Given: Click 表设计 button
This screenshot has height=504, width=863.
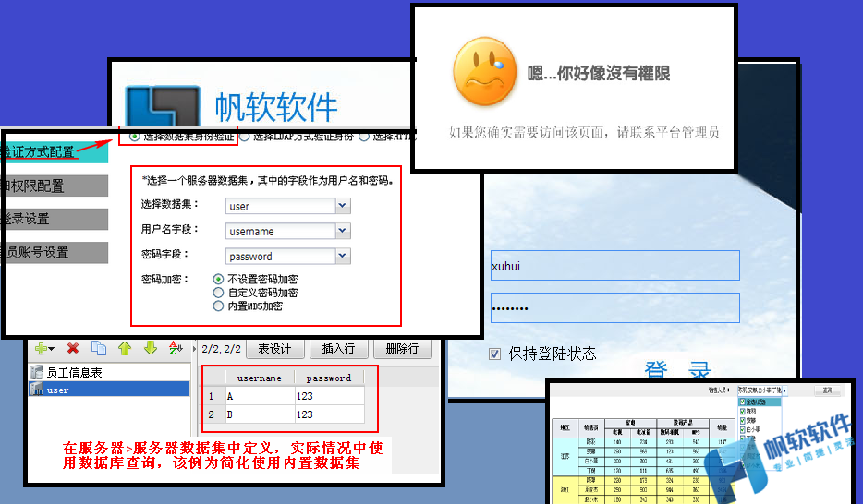Looking at the screenshot, I should (274, 348).
